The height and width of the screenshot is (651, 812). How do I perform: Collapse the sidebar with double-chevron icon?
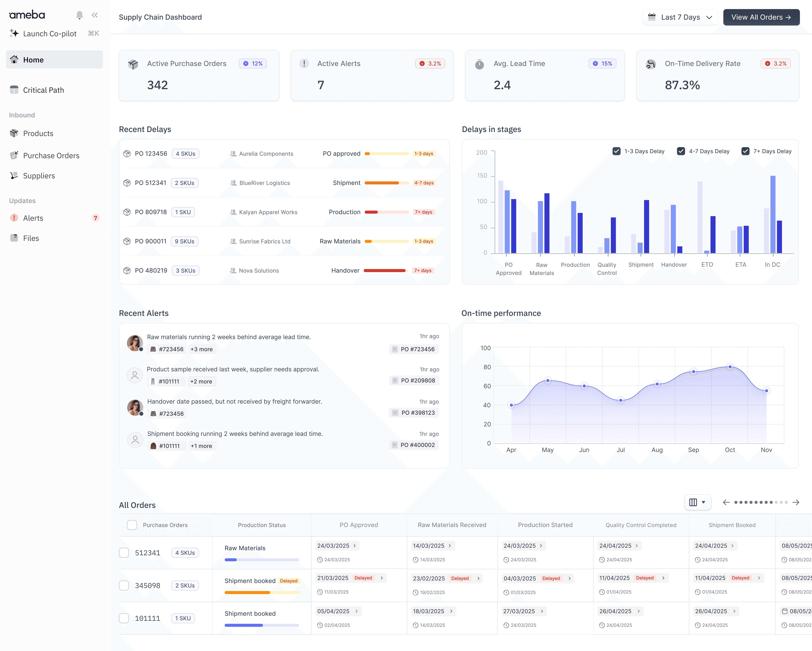[95, 15]
